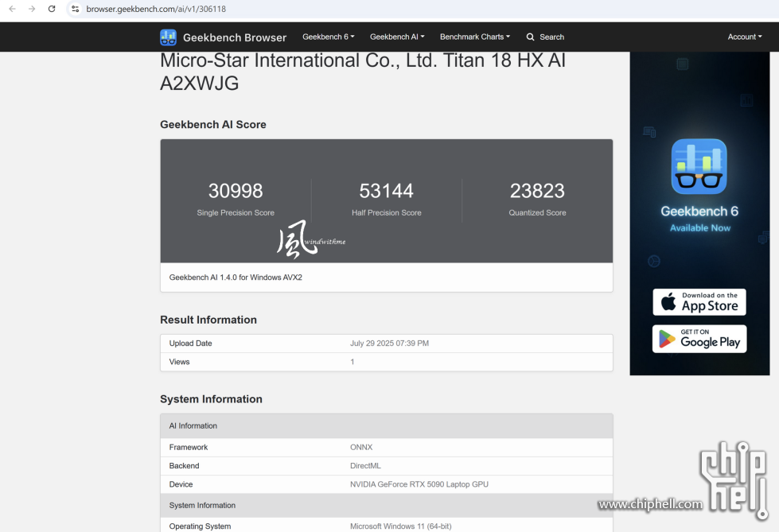Screen dimensions: 779x532
Task: Click the Views row label
Action: click(179, 362)
